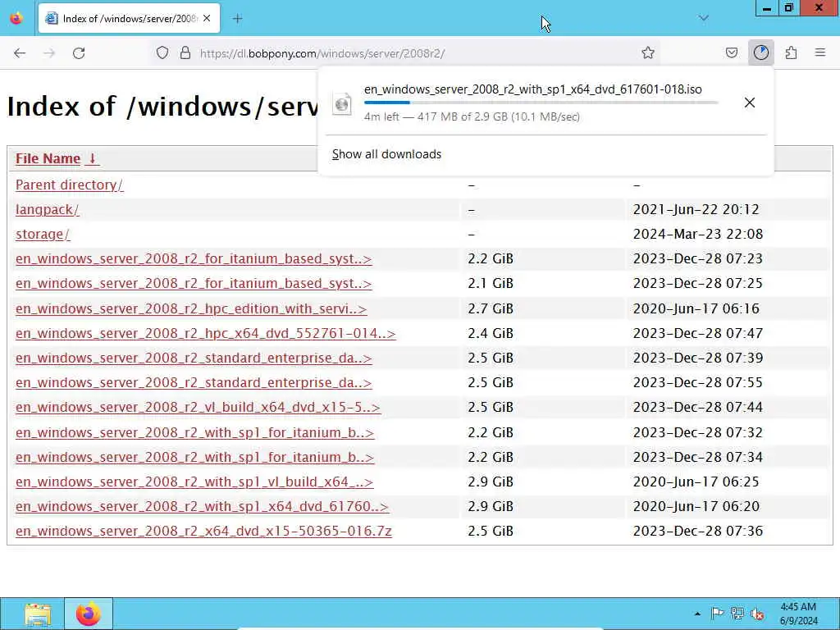Click the downloading ISO file name
The height and width of the screenshot is (630, 840).
533,89
